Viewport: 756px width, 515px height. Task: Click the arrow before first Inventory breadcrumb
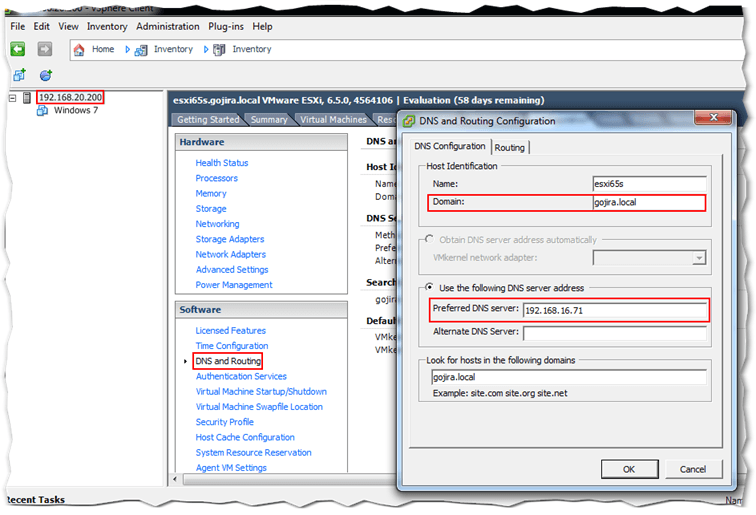coord(127,49)
